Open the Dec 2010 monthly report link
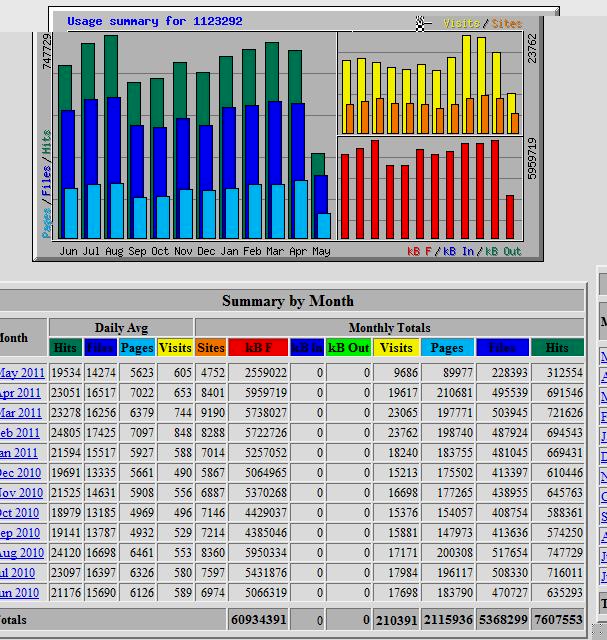 click(x=22, y=473)
